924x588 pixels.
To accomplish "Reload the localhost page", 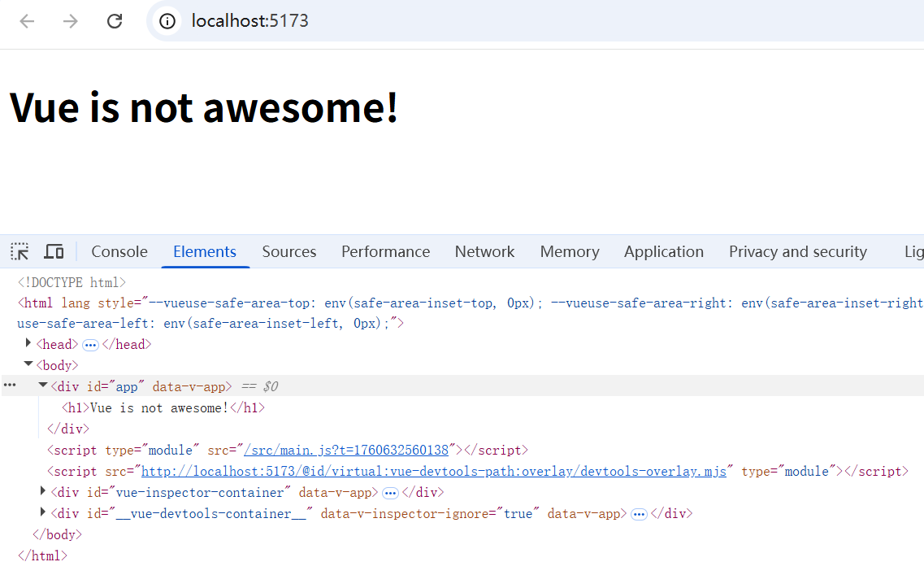I will coord(115,21).
